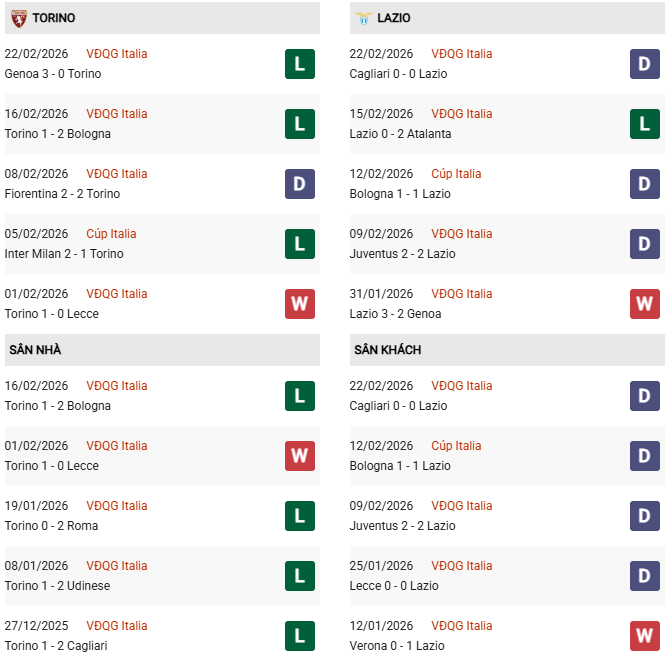Click the Torino club crest icon

coord(18,18)
